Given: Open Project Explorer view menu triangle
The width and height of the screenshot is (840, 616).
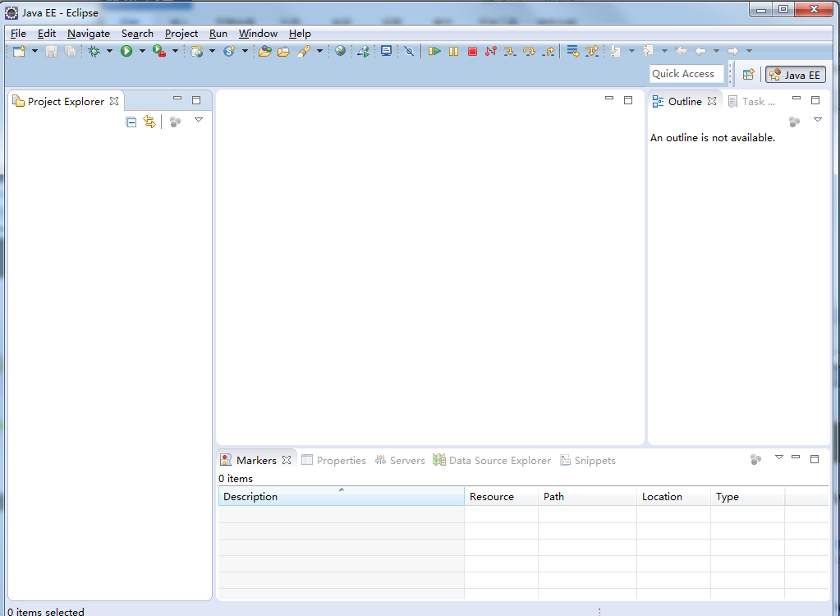Looking at the screenshot, I should coord(198,120).
